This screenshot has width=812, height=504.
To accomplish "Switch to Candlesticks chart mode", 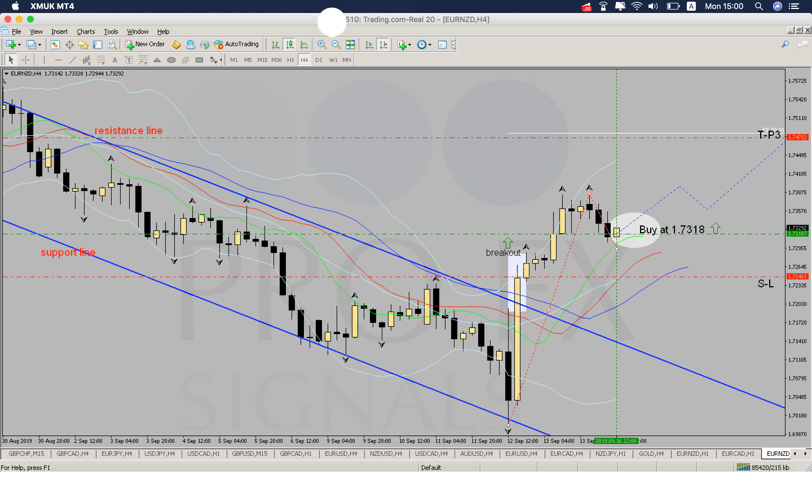I will [x=290, y=44].
